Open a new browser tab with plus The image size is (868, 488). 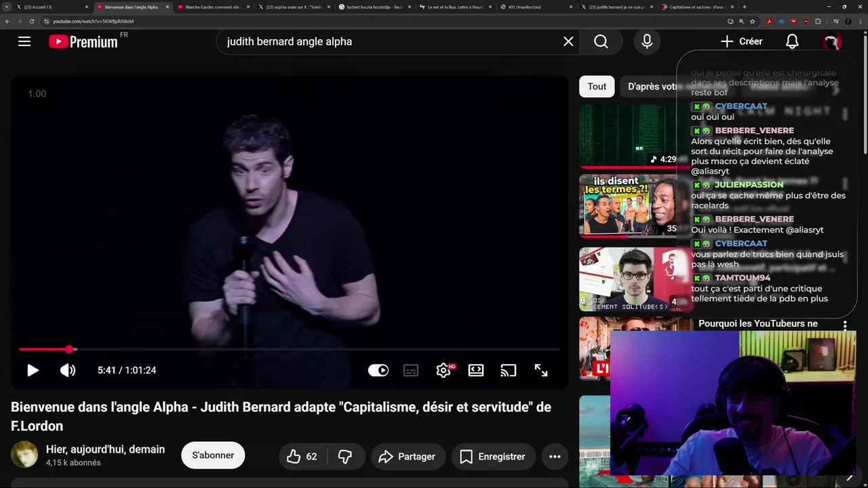point(745,7)
